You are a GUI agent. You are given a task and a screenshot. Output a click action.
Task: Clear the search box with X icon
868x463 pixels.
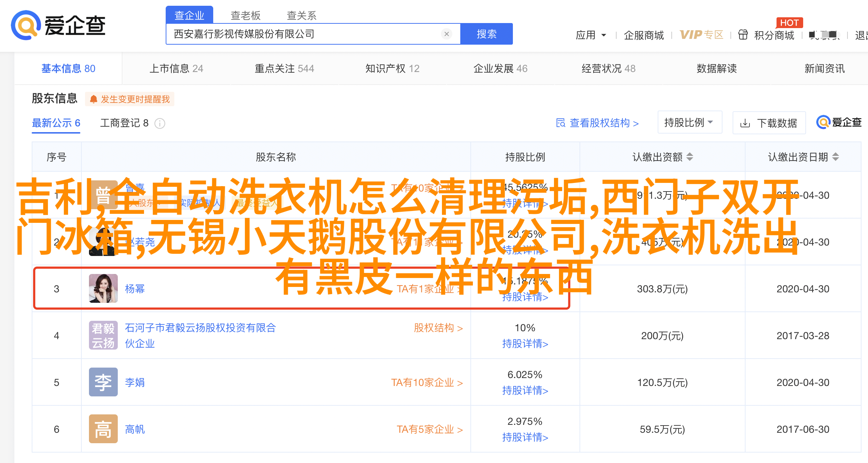(447, 34)
